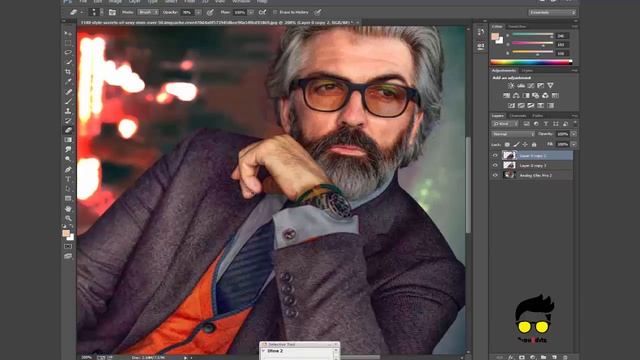
Task: Open layer Fill arrow
Action: [574, 144]
